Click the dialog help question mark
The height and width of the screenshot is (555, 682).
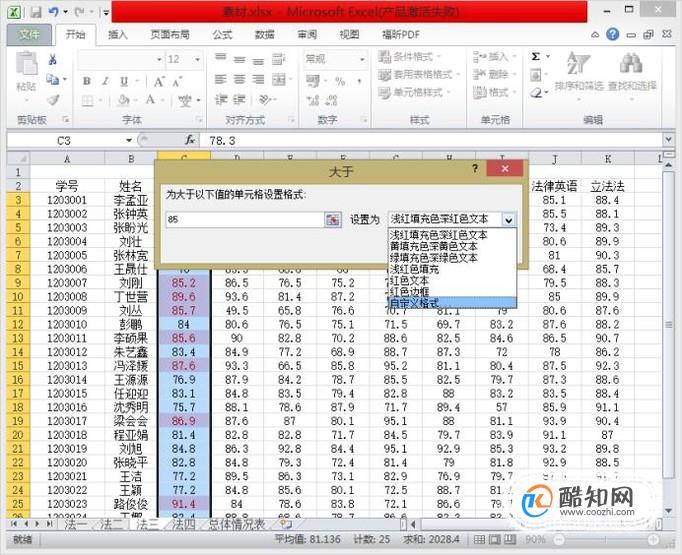click(x=475, y=168)
